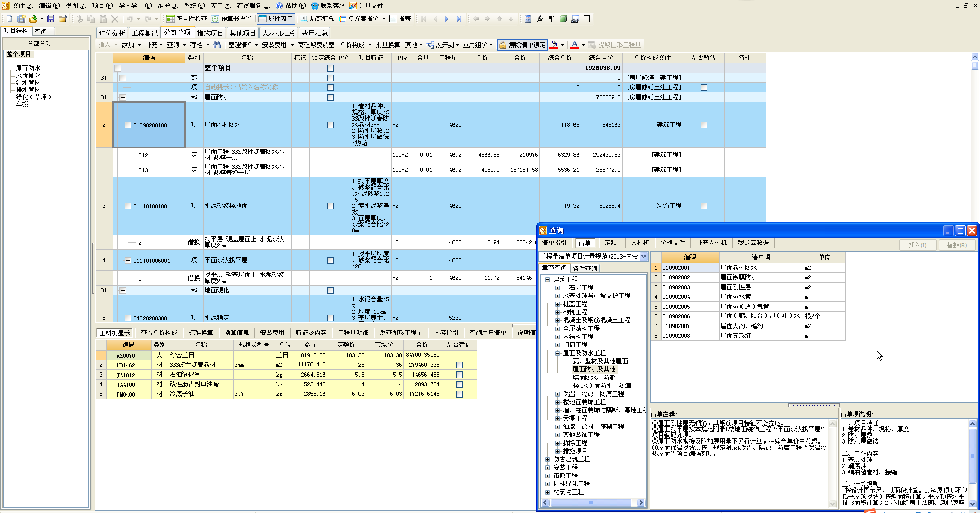Jump to last record arrow icon
Image resolution: width=980 pixels, height=513 pixels.
(x=459, y=19)
